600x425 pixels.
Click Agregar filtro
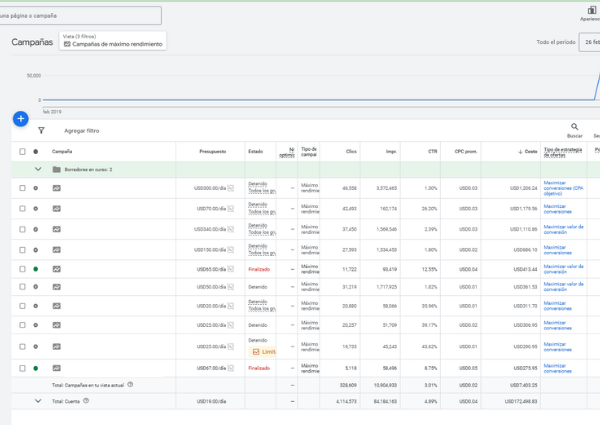(x=82, y=131)
